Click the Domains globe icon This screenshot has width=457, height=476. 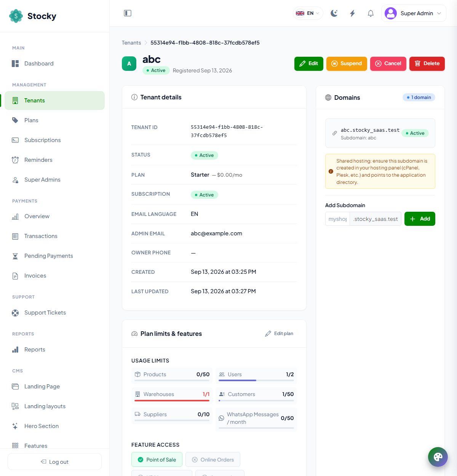click(328, 97)
